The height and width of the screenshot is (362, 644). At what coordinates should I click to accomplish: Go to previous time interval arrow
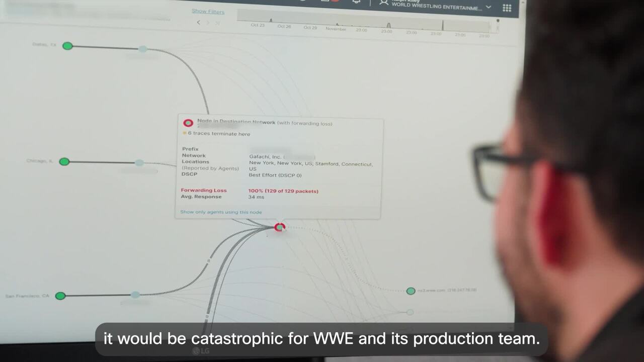tap(198, 23)
